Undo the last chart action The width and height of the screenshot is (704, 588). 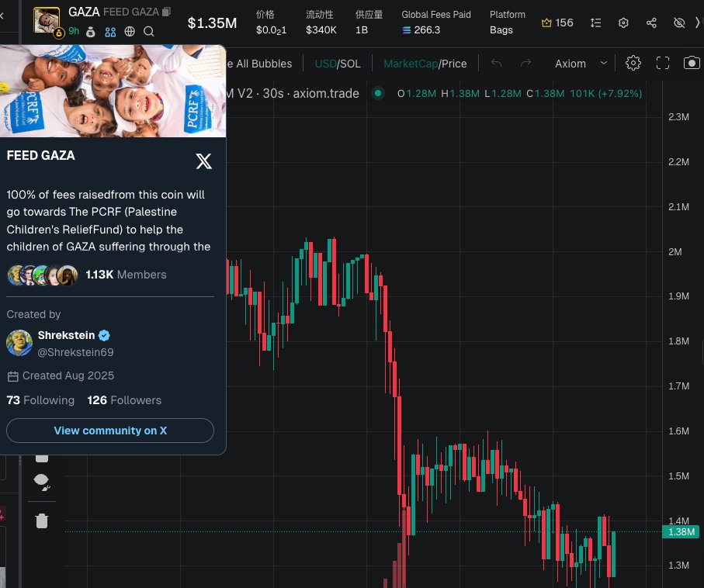pos(496,64)
